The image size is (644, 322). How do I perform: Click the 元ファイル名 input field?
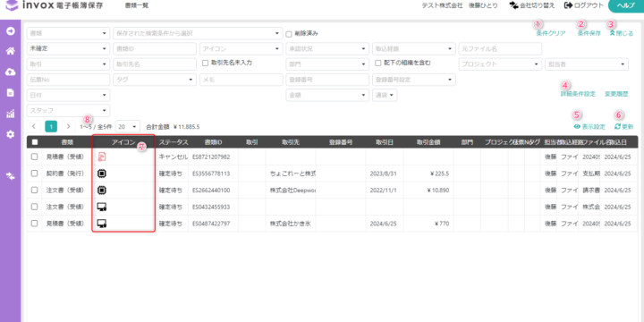point(500,49)
